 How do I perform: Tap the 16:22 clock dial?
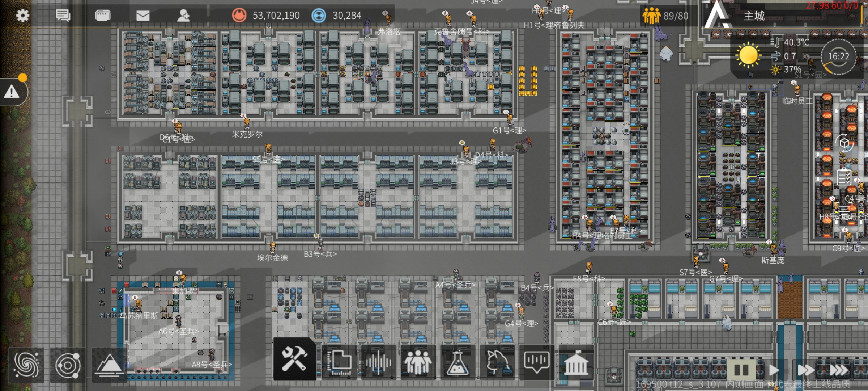tap(838, 56)
